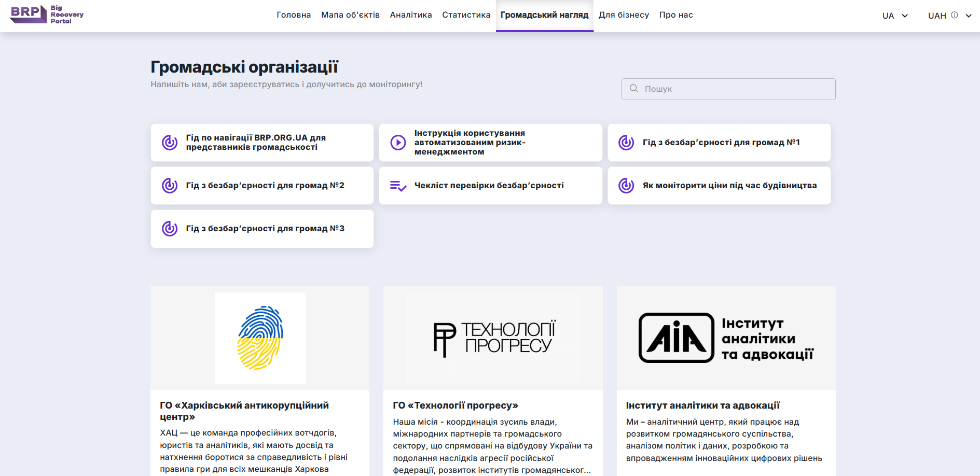Click the icon next to Гід з безбар'єрності №1

[626, 142]
